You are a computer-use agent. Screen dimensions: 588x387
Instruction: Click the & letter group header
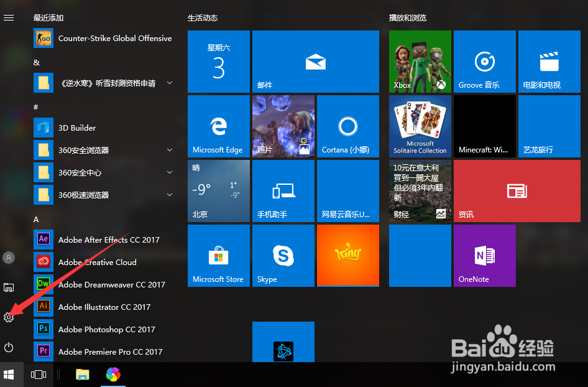click(x=37, y=63)
